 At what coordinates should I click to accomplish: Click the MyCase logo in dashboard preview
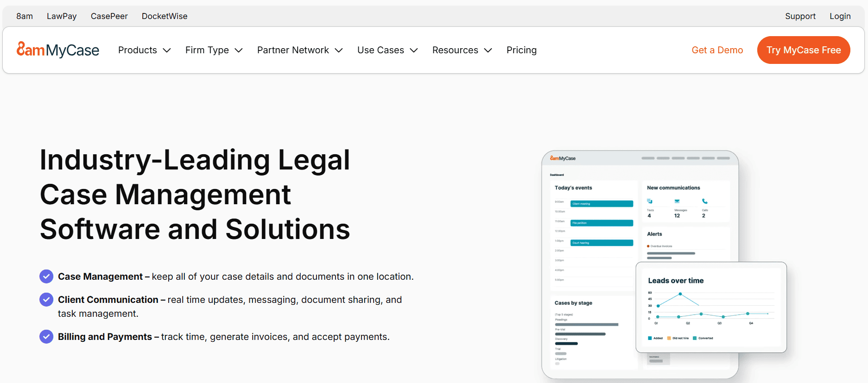[x=563, y=158]
